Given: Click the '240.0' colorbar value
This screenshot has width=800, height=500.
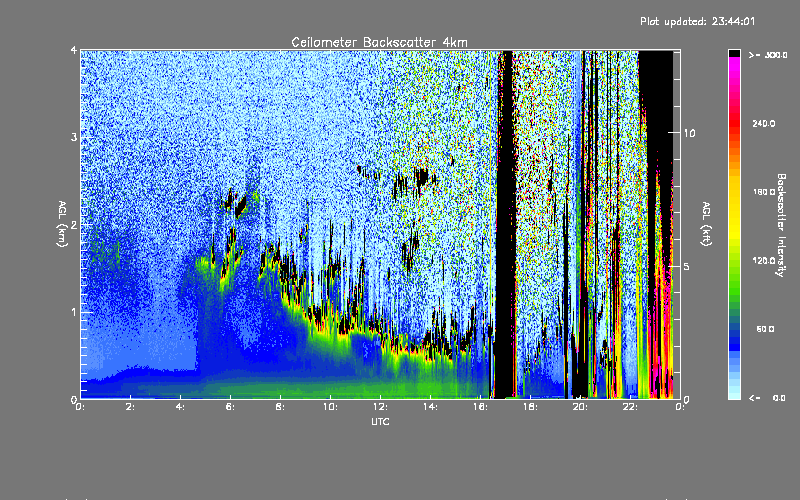Looking at the screenshot, I should pyautogui.click(x=764, y=123).
